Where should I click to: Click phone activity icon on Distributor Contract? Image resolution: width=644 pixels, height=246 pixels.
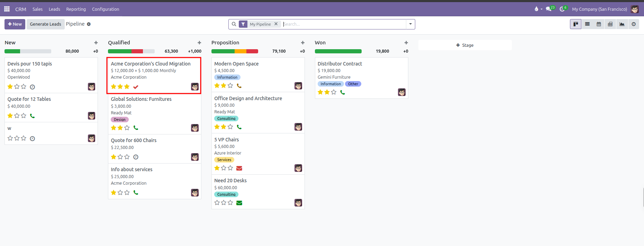click(343, 92)
